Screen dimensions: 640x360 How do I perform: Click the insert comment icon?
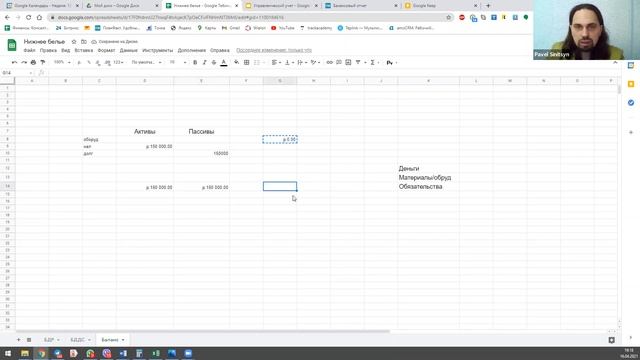pos(339,62)
